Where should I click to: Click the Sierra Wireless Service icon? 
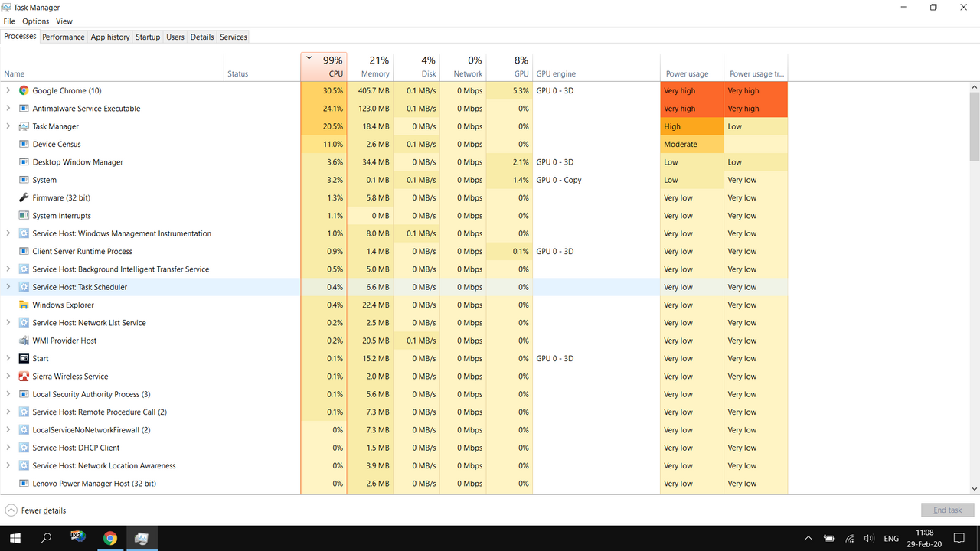24,377
